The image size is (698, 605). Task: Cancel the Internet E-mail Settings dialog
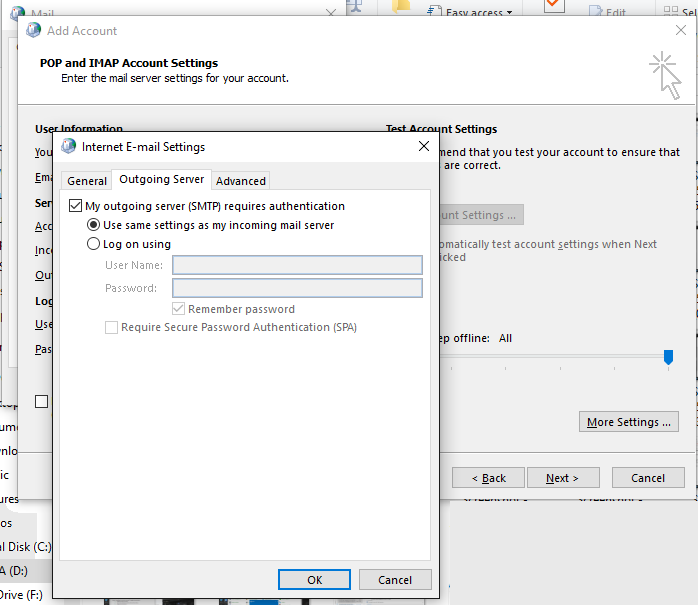tap(394, 580)
